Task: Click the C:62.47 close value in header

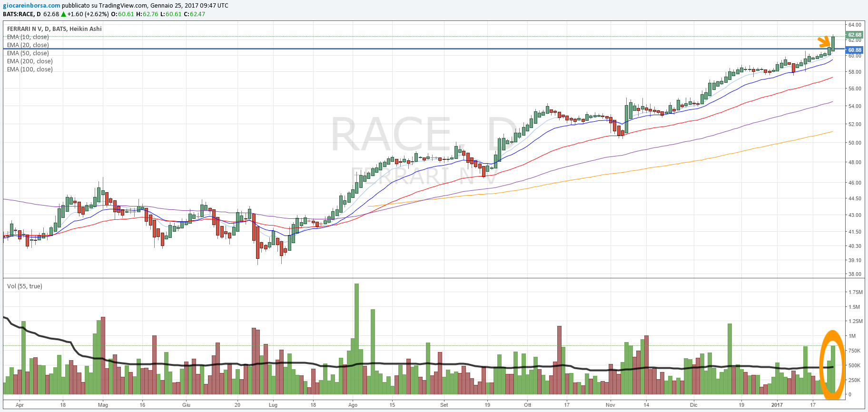Action: 194,14
